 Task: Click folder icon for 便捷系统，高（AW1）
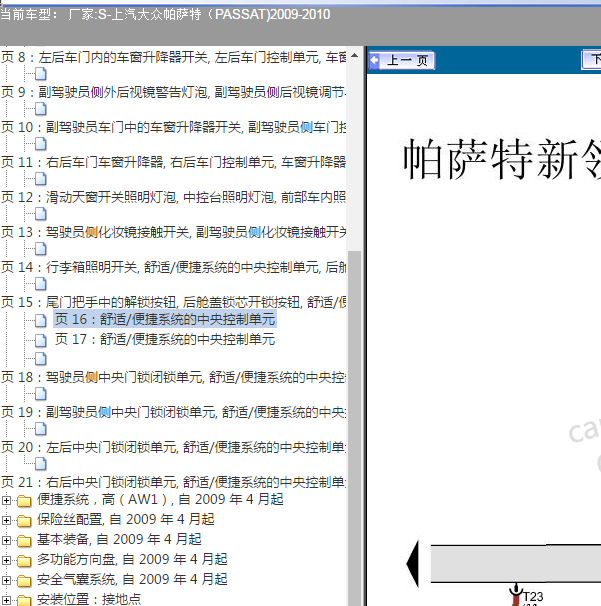pyautogui.click(x=24, y=501)
